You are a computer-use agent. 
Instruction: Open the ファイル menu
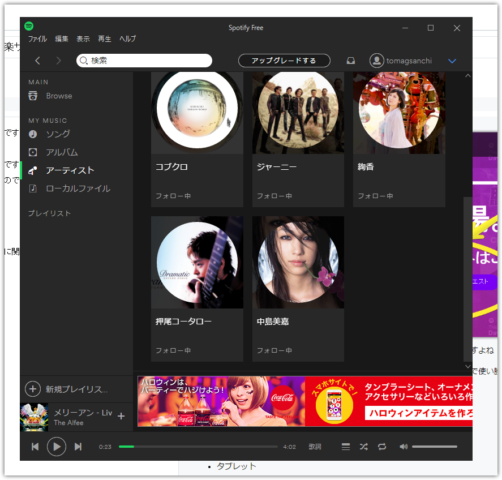coord(37,39)
